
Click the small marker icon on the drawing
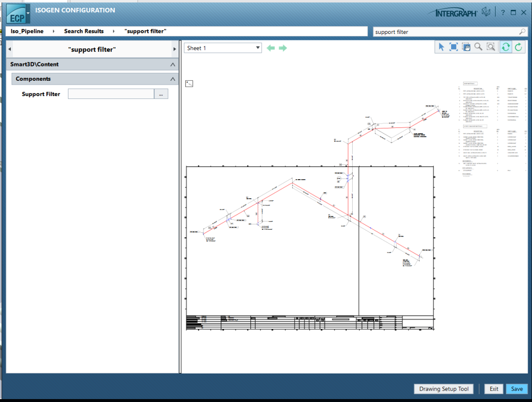tap(189, 83)
